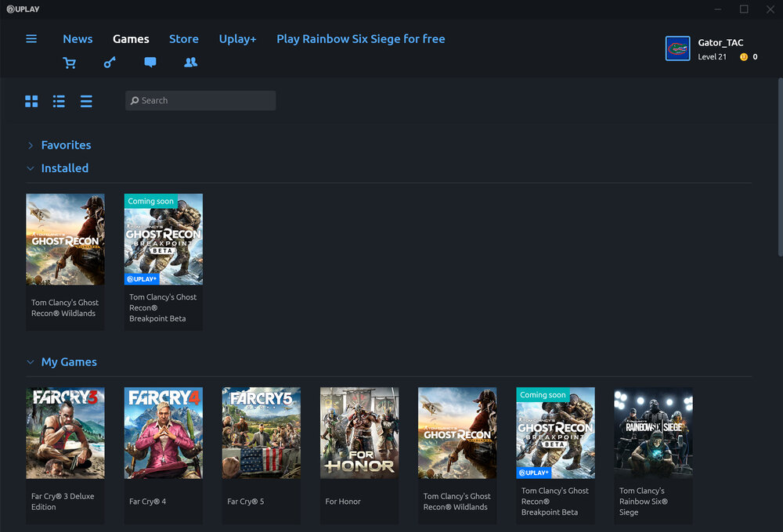Switch to detailed list view
Screen dimensions: 783x532
pyautogui.click(x=59, y=101)
